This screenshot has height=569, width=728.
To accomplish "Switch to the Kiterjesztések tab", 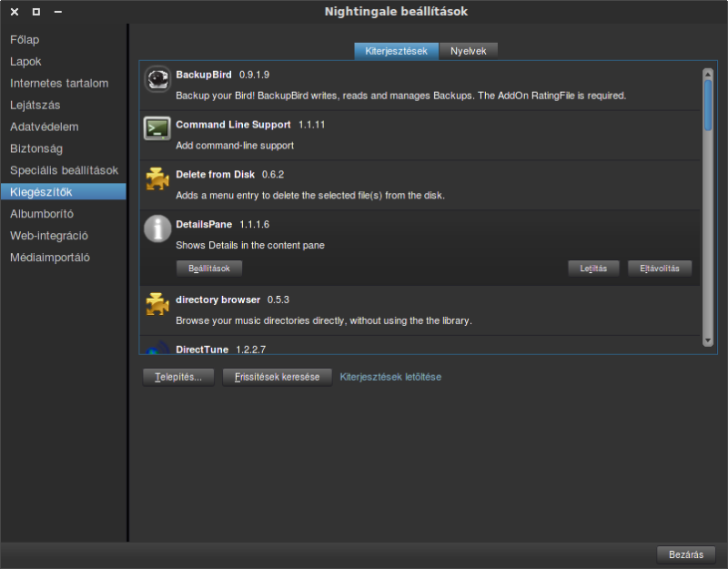I will click(396, 51).
